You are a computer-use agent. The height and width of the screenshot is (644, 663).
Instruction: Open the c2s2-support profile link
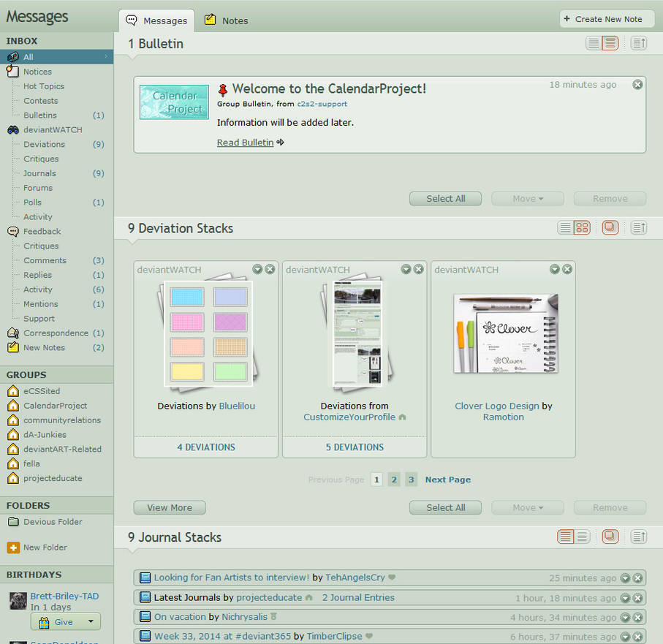322,104
